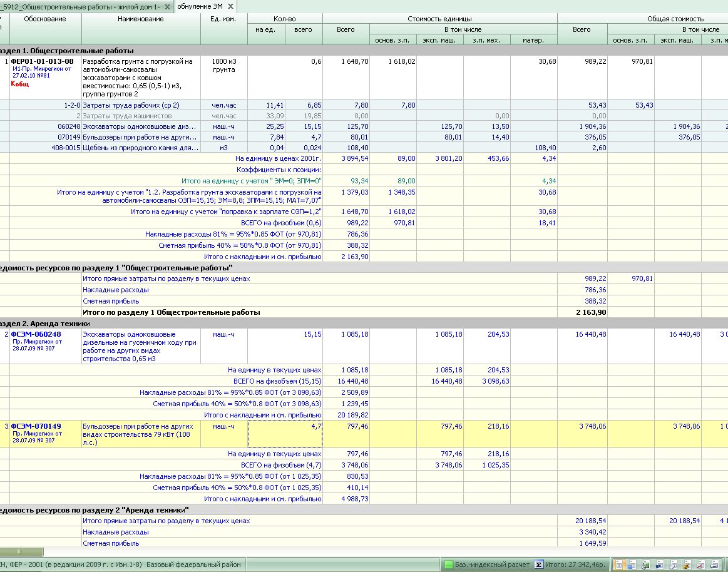The width and height of the screenshot is (728, 572).
Task: Click the 'Стоимость единицы' column header
Action: (439, 19)
